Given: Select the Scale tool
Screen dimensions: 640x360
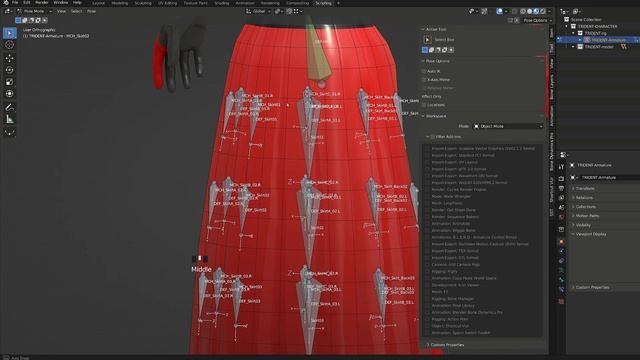Looking at the screenshot, I should (10, 82).
